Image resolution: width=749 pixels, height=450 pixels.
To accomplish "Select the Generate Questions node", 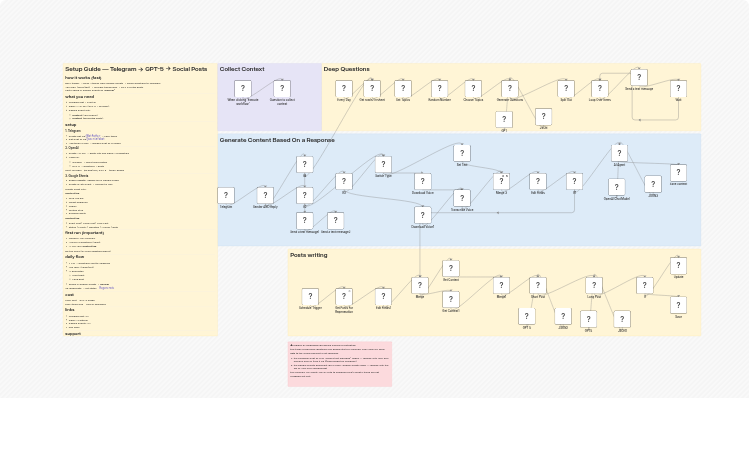I will pyautogui.click(x=509, y=89).
